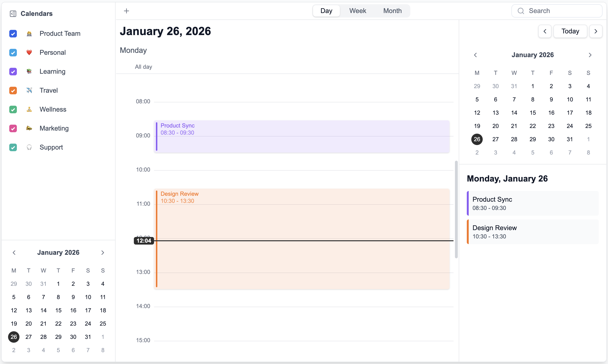Image resolution: width=608 pixels, height=364 pixels.
Task: Click the next month arrow in sidebar mini calendar
Action: tap(103, 252)
